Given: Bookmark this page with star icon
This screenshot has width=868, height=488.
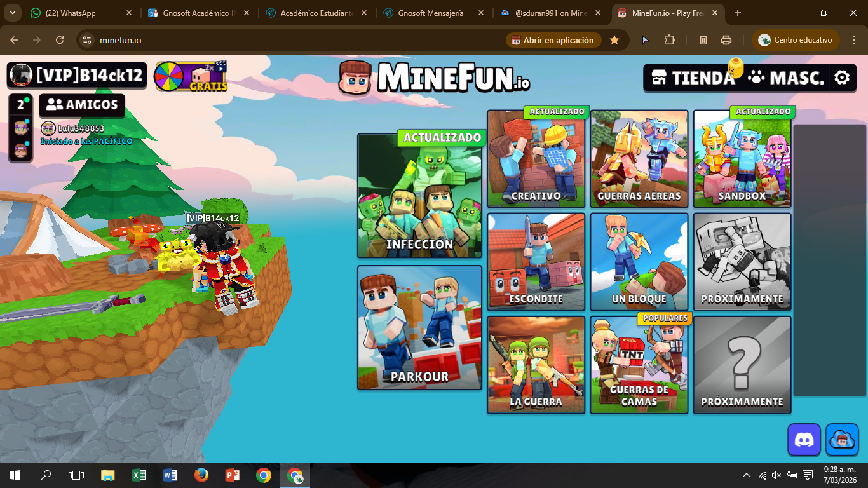Looking at the screenshot, I should pyautogui.click(x=614, y=40).
